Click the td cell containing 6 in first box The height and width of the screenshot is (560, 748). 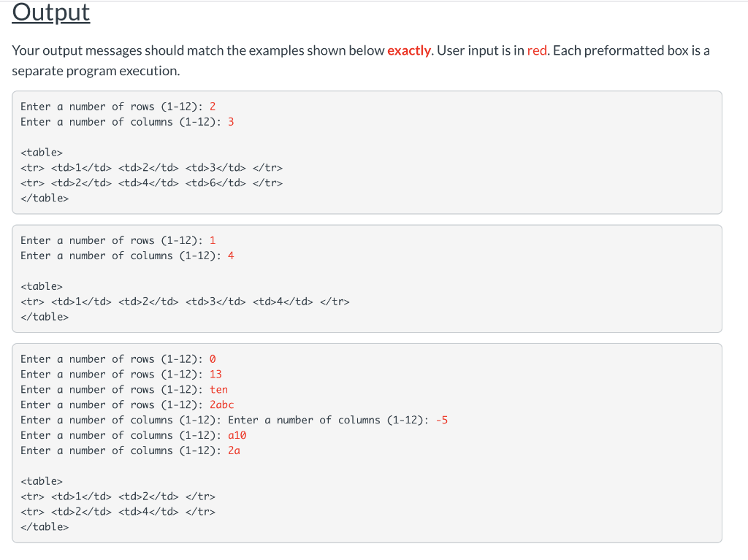(215, 183)
